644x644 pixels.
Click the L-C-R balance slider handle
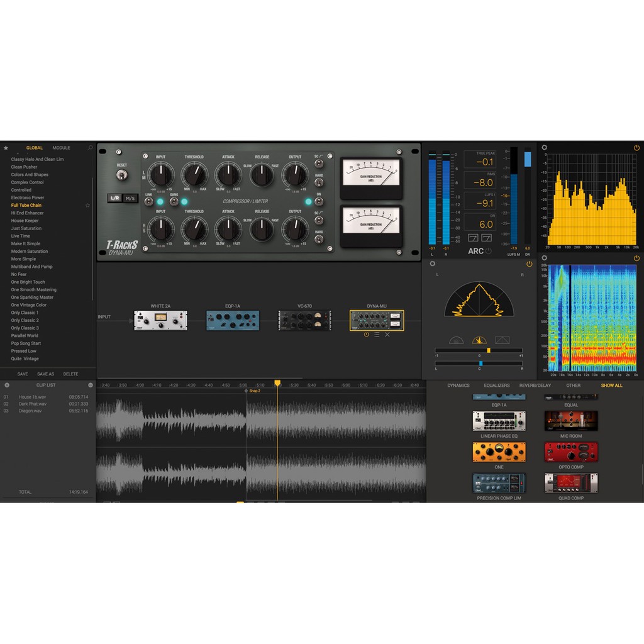coord(480,364)
